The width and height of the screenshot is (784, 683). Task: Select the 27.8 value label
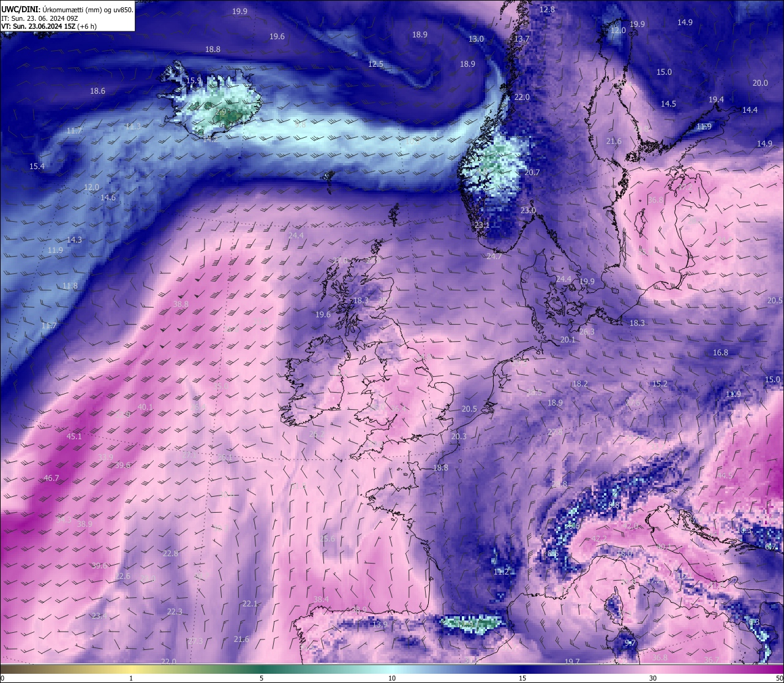[x=555, y=432]
